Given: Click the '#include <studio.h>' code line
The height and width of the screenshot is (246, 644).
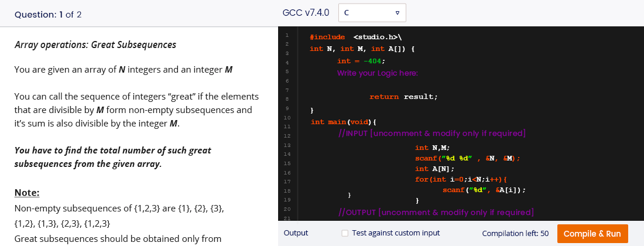Looking at the screenshot, I should pos(356,37).
